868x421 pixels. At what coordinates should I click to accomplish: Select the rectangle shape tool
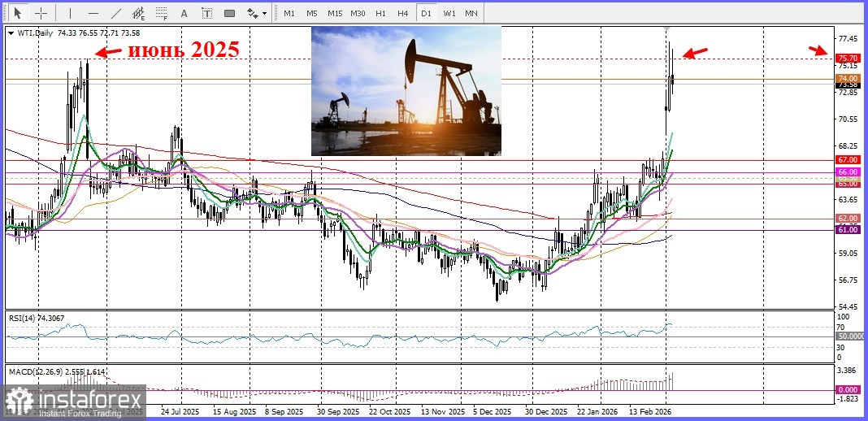[230, 13]
